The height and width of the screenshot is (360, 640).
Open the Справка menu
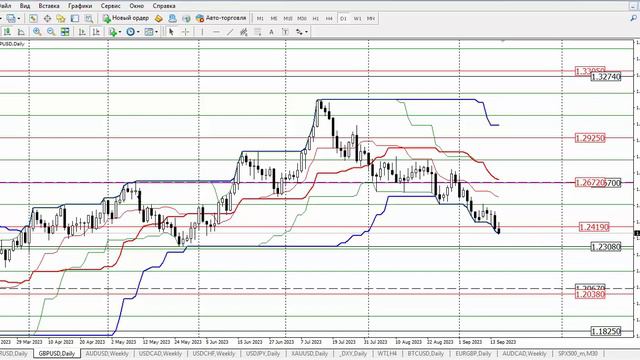tap(164, 6)
